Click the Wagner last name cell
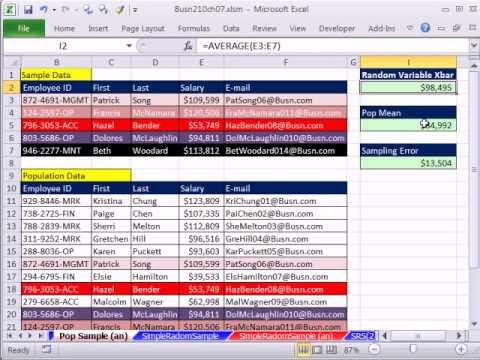Image resolution: width=480 pixels, height=360 pixels. [x=155, y=302]
